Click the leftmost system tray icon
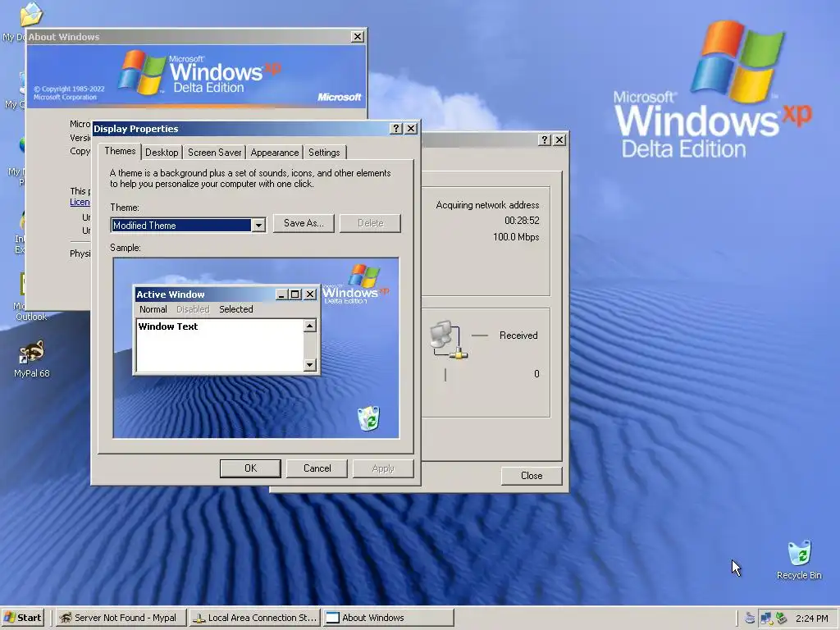 (x=750, y=619)
